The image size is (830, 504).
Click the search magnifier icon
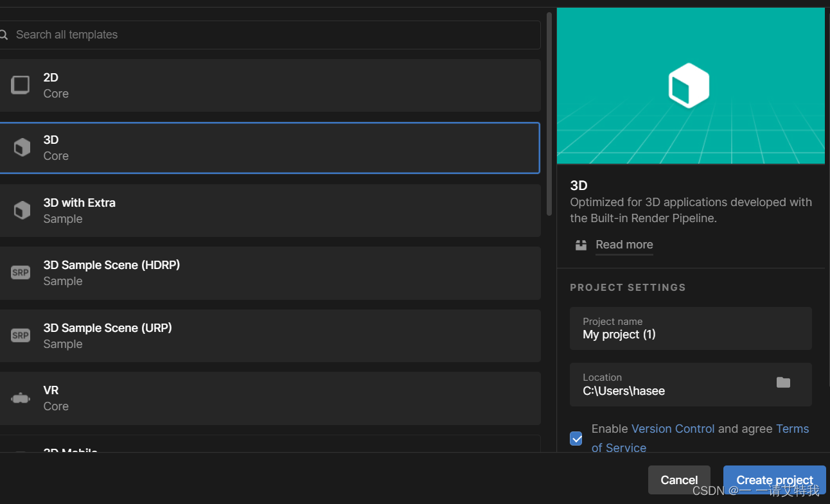[3, 35]
